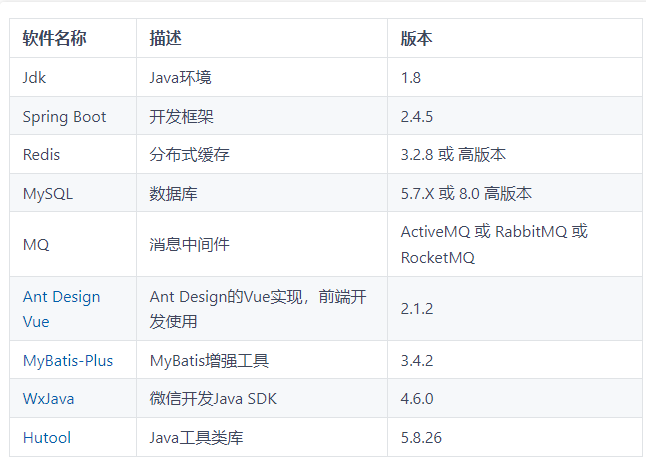Click the 分布式缓存 description
The width and height of the screenshot is (646, 459).
pyautogui.click(x=262, y=154)
